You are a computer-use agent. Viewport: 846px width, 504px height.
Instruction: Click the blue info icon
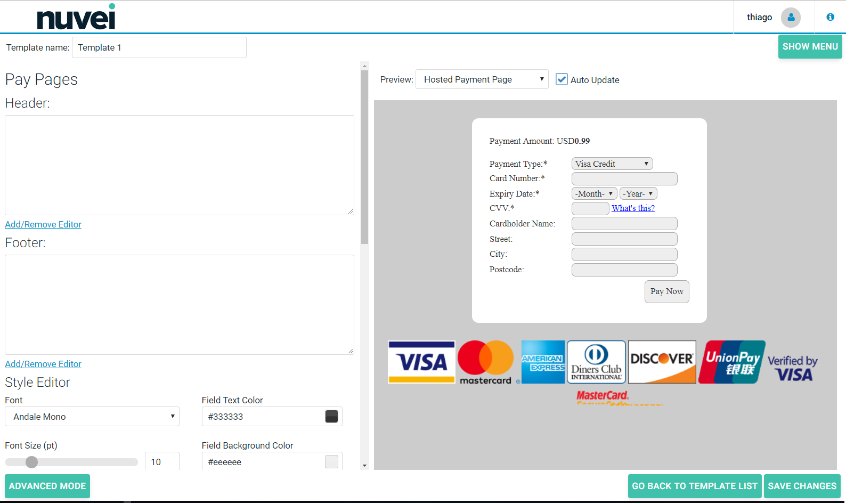tap(830, 17)
